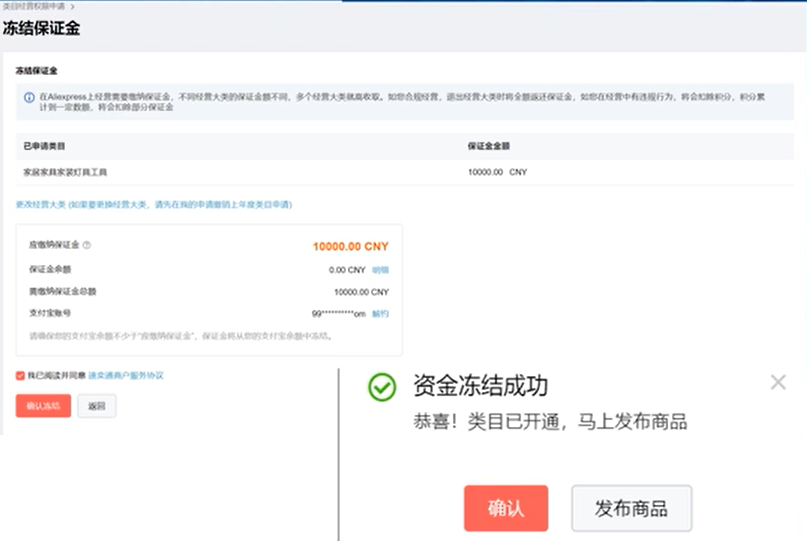Image resolution: width=807 pixels, height=541 pixels.
Task: Click the 确认 button in success dialog
Action: tap(506, 508)
